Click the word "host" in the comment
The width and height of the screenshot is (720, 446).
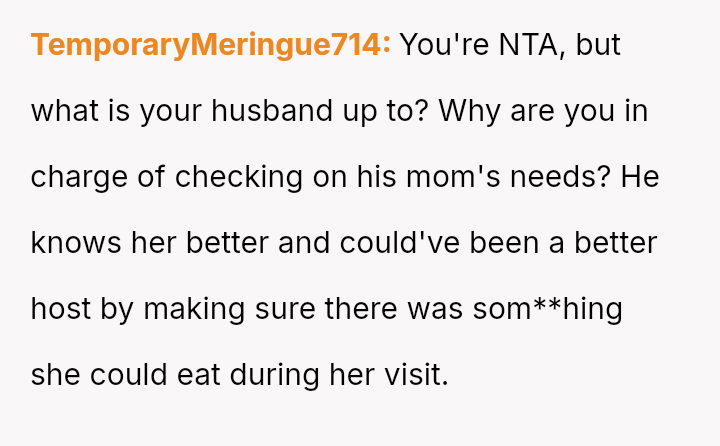[x=60, y=308]
